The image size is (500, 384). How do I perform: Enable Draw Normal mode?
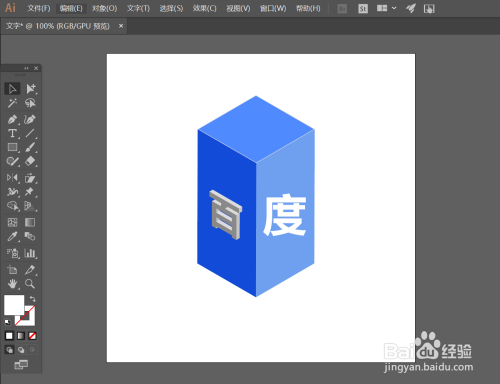pos(9,350)
